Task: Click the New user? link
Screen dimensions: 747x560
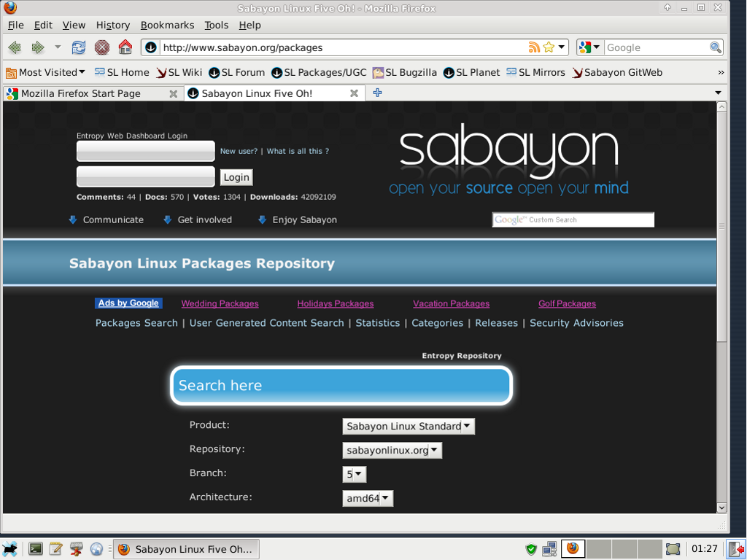Action: (x=239, y=151)
